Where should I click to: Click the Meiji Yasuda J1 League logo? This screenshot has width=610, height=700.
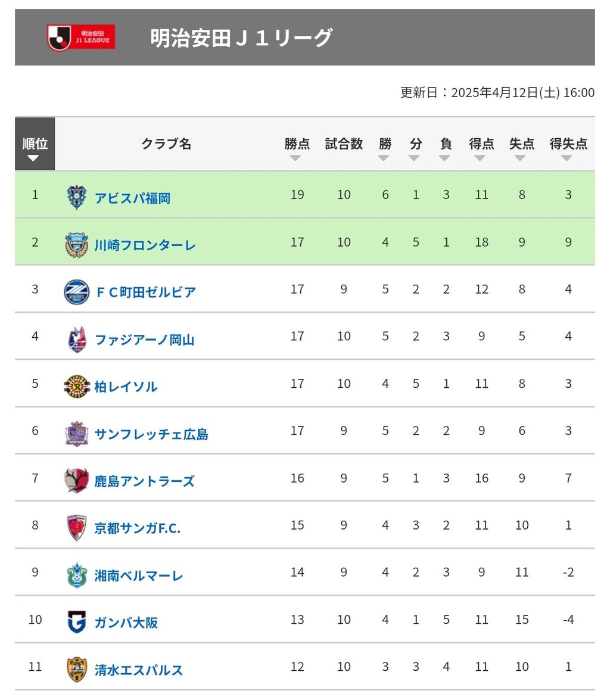(81, 38)
